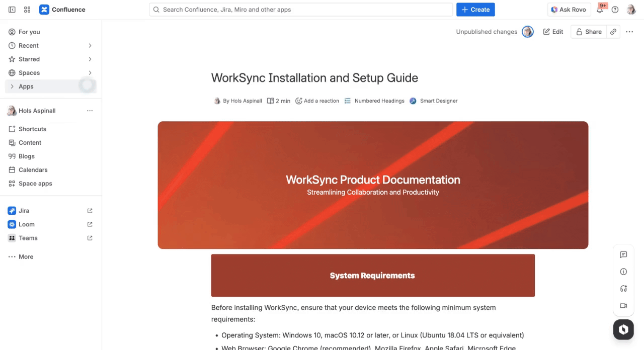
Task: Open Smart Designer byline app
Action: pyautogui.click(x=434, y=101)
